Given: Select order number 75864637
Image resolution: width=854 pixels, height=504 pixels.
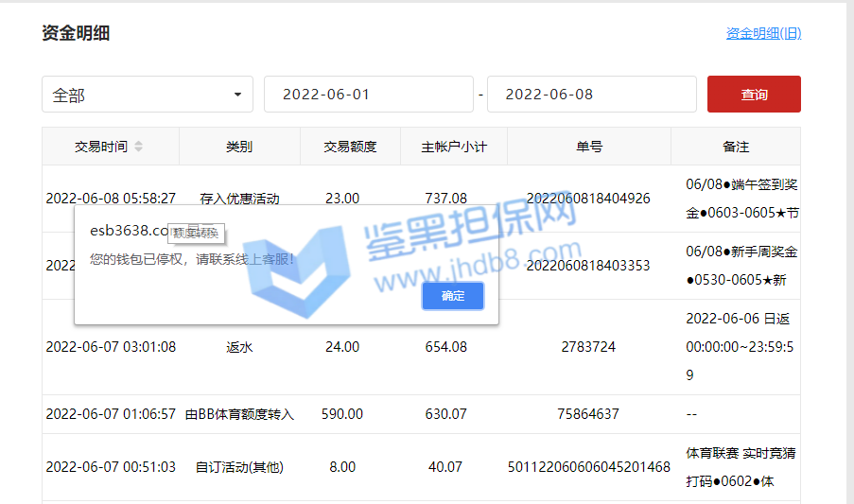Looking at the screenshot, I should coord(588,414).
